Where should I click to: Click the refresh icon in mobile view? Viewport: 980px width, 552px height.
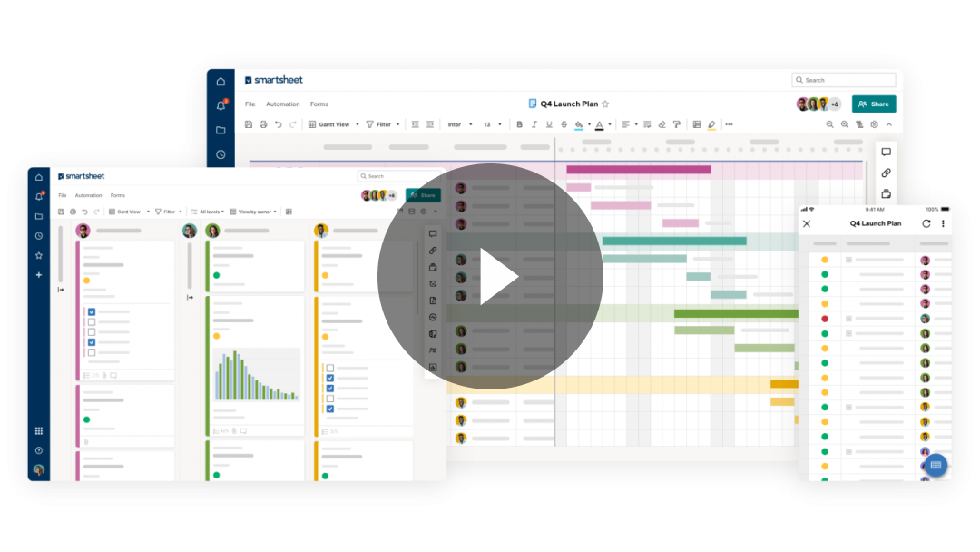[926, 223]
